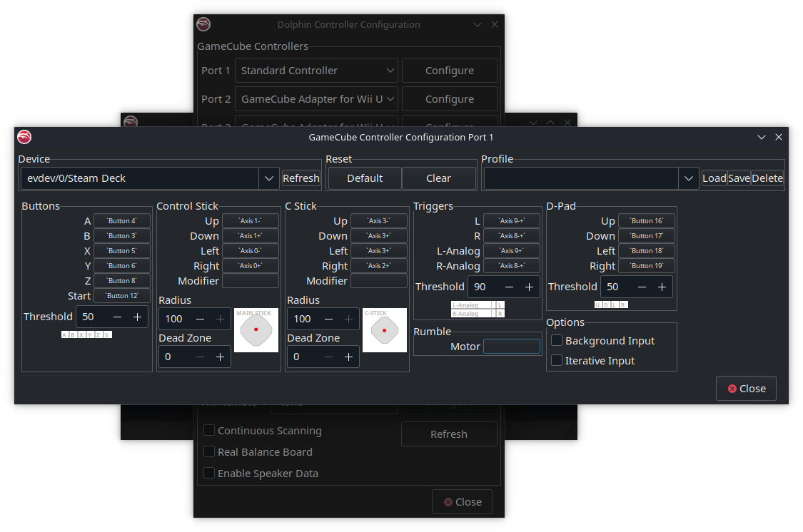Click Triggers L mapping 'Axis 9-+'
Screen dimensions: 803x532
pos(512,220)
